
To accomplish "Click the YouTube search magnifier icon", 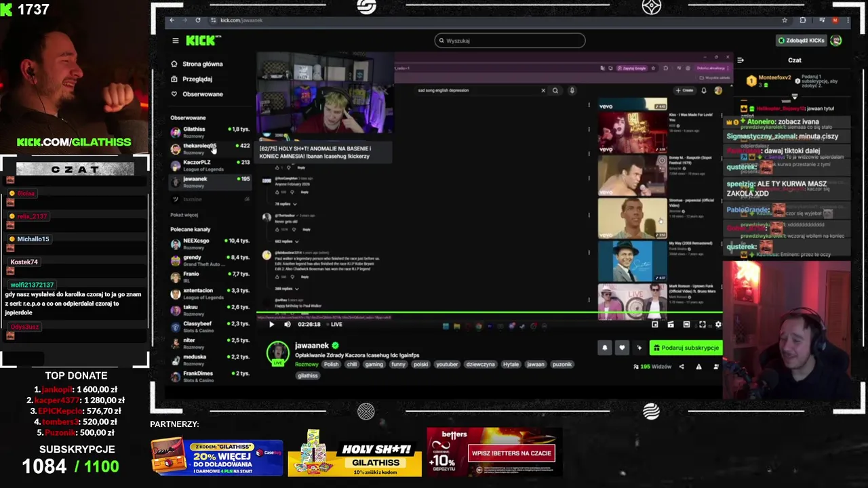I will point(555,90).
